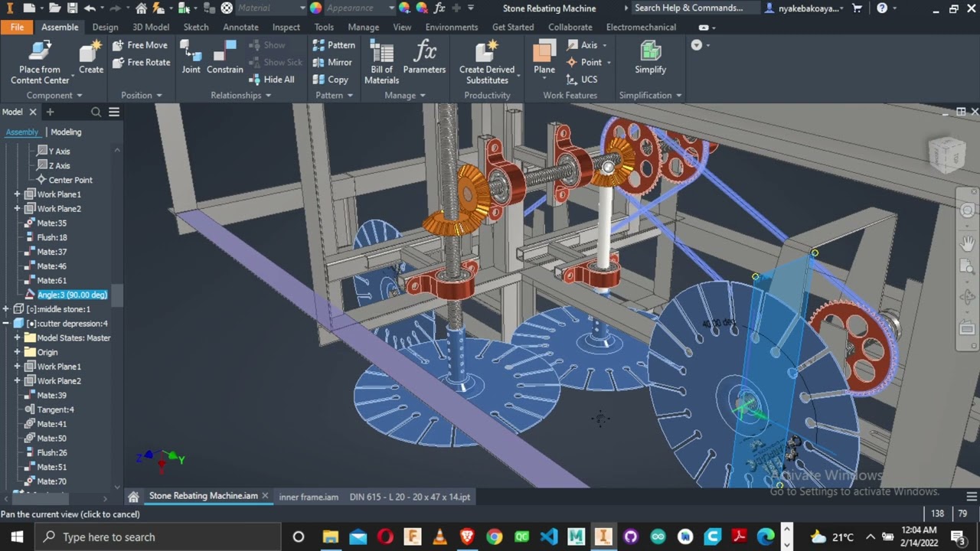The width and height of the screenshot is (980, 551).
Task: Open the Bill of Materials
Action: tap(381, 63)
